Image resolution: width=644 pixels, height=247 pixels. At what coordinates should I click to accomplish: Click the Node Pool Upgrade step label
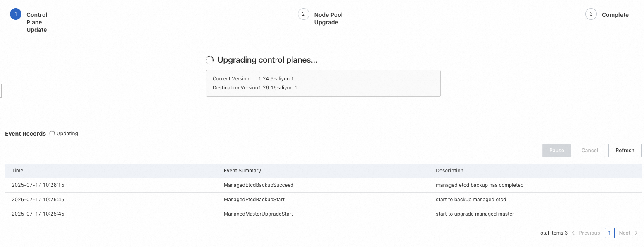(x=328, y=19)
